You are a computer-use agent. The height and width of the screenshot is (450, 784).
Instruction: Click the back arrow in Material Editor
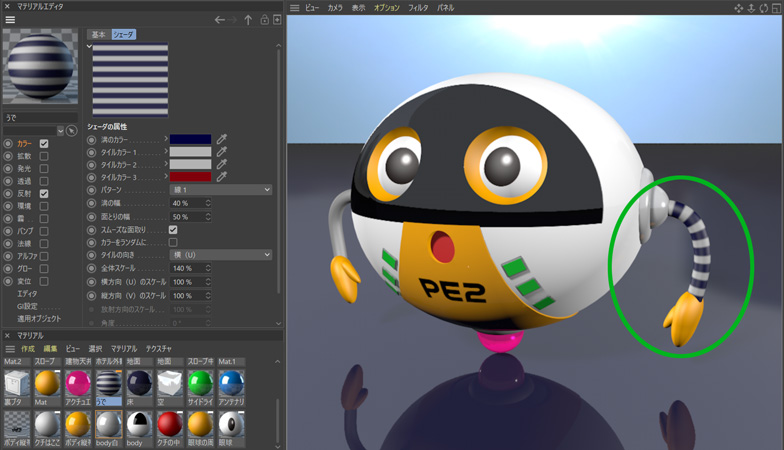[220, 20]
